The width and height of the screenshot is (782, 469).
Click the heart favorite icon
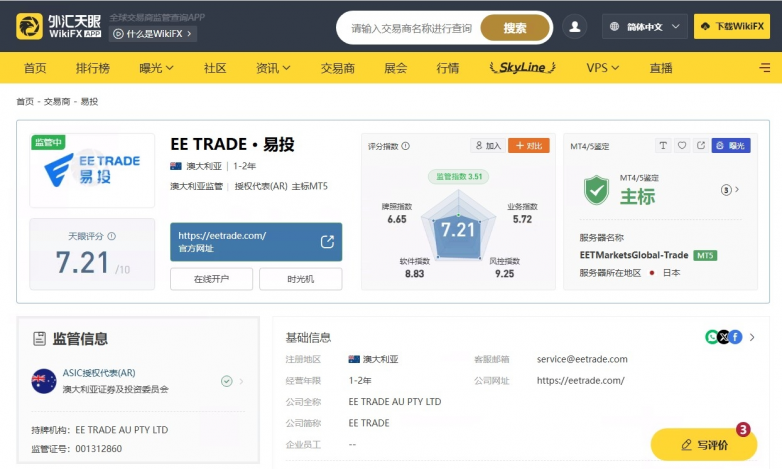(x=682, y=146)
